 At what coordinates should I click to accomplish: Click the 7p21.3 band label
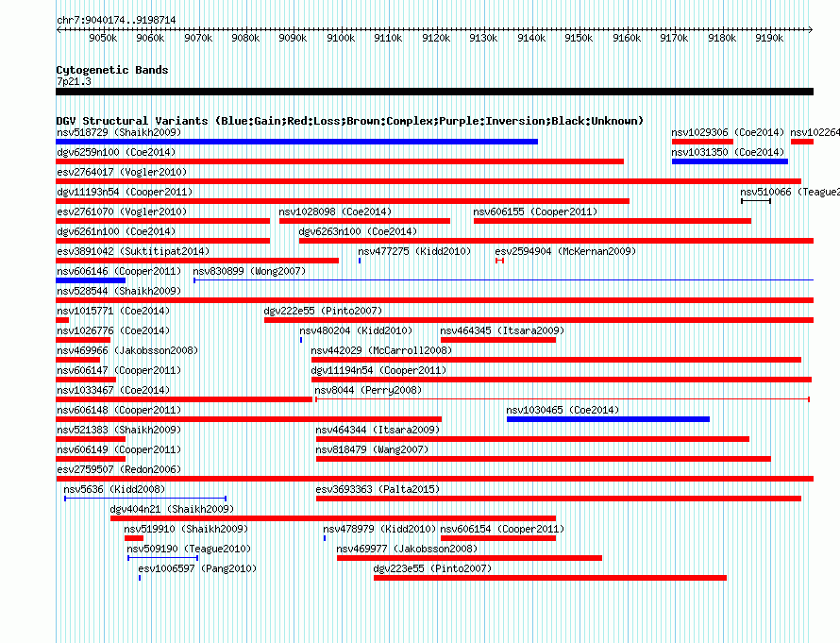74,81
